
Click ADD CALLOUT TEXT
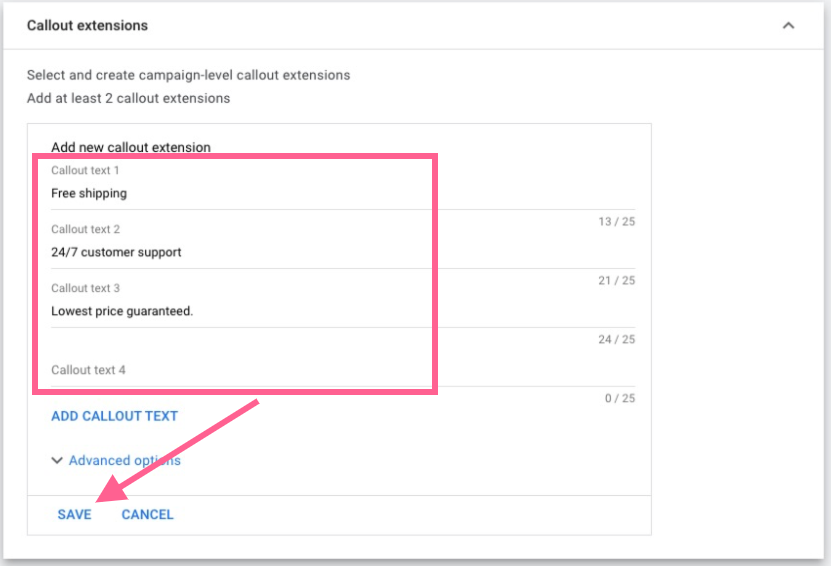tap(114, 416)
